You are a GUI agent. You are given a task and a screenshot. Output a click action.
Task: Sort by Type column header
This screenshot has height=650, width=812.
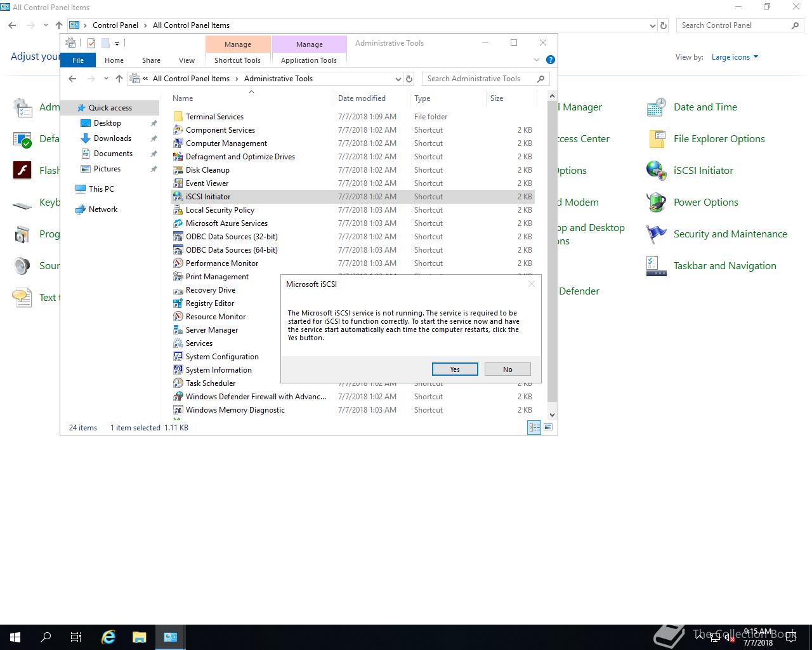(x=447, y=98)
